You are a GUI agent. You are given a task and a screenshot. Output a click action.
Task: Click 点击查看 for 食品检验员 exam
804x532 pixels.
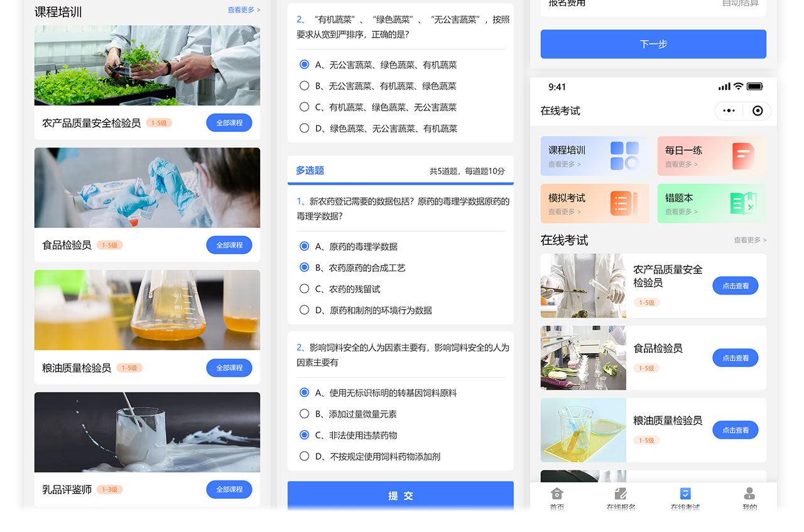[735, 358]
